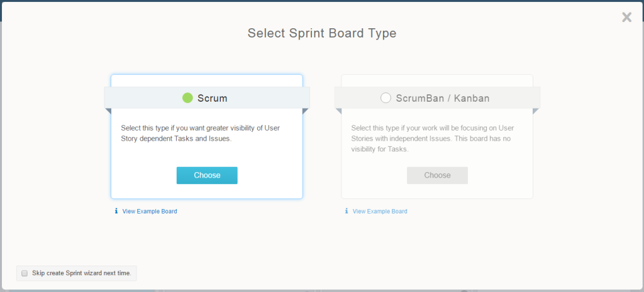Image resolution: width=644 pixels, height=292 pixels.
Task: Click the 'Skip create Sprint wizard next time' label
Action: pyautogui.click(x=81, y=273)
